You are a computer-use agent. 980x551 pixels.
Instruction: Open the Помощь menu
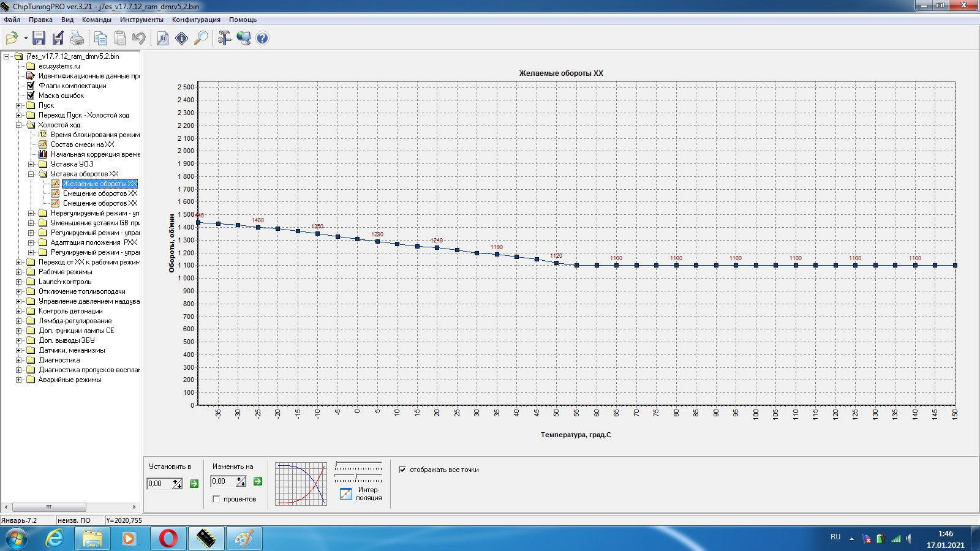pyautogui.click(x=243, y=20)
